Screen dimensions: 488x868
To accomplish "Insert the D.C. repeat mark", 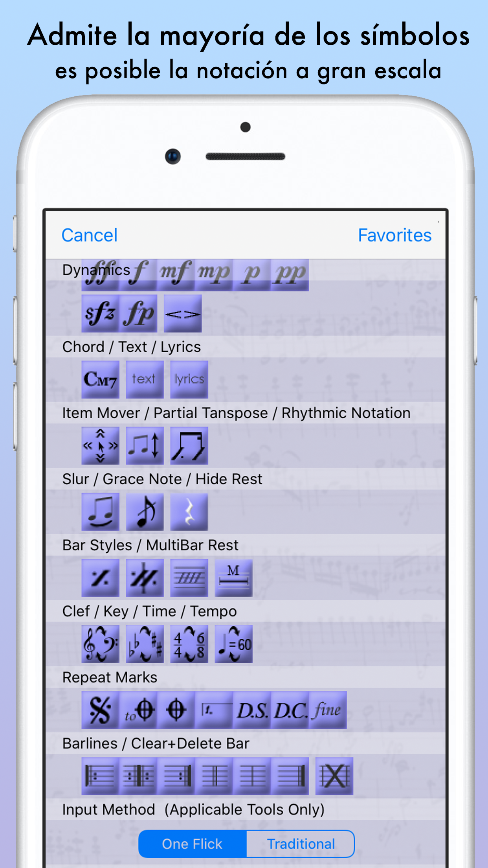I will tap(290, 710).
